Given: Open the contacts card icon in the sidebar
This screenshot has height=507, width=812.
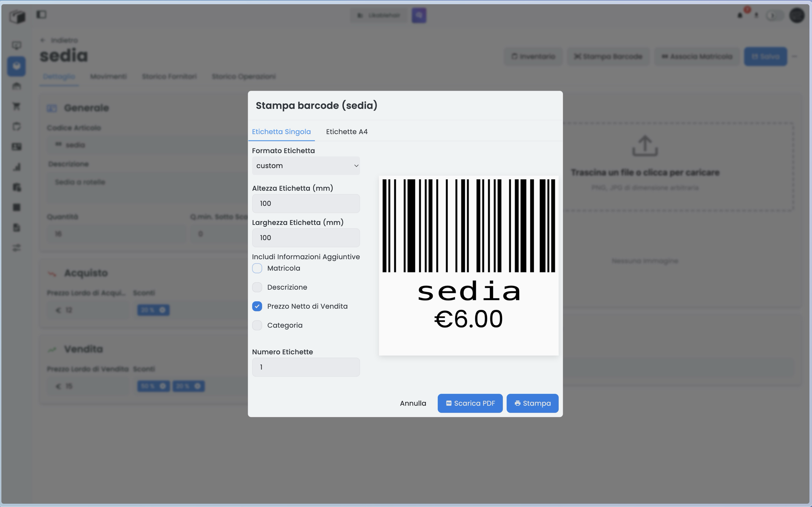Looking at the screenshot, I should pos(16,147).
